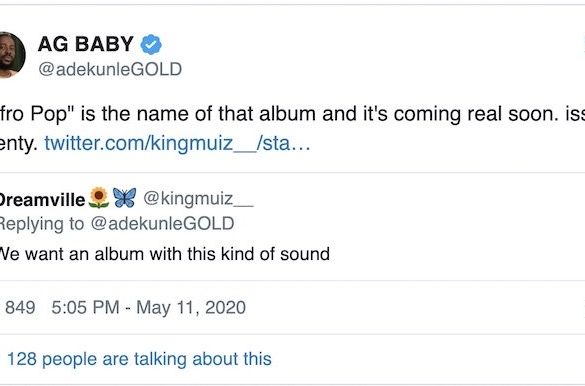The width and height of the screenshot is (585, 386).
Task: Open the @kingmuiz__ handle
Action: (198, 198)
